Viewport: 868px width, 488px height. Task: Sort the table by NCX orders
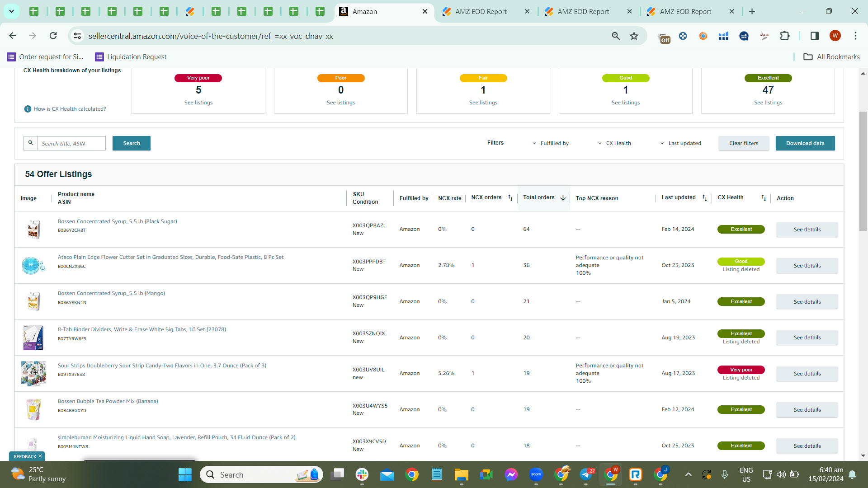[x=510, y=198]
